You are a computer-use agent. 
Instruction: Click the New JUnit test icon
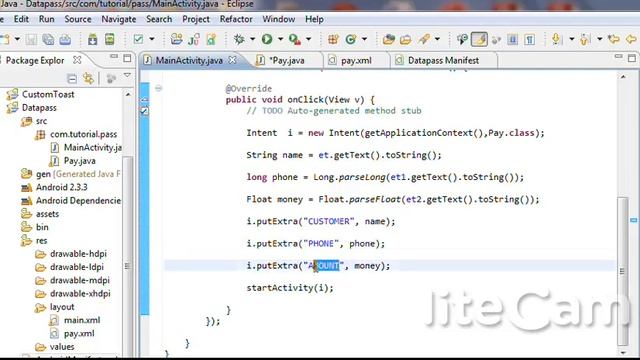(194, 40)
